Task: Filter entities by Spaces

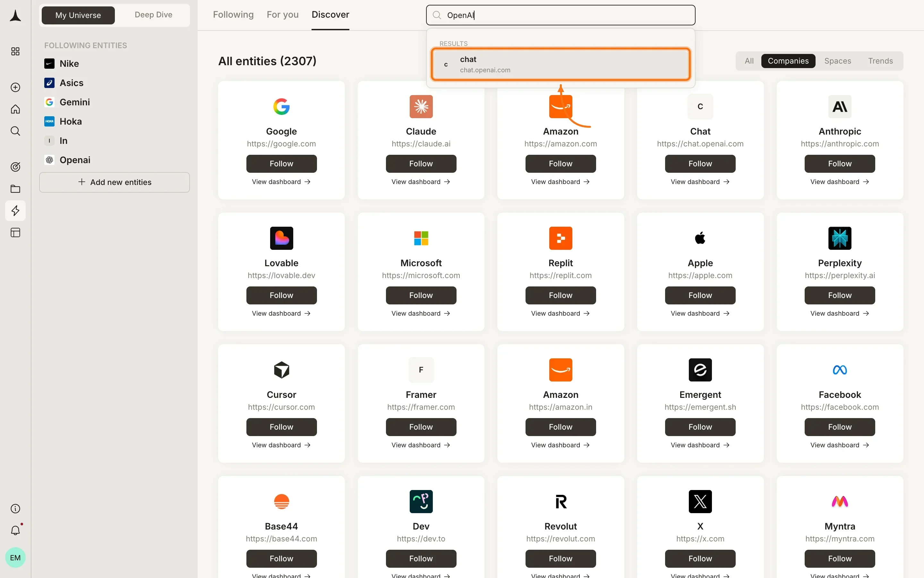Action: coord(837,61)
